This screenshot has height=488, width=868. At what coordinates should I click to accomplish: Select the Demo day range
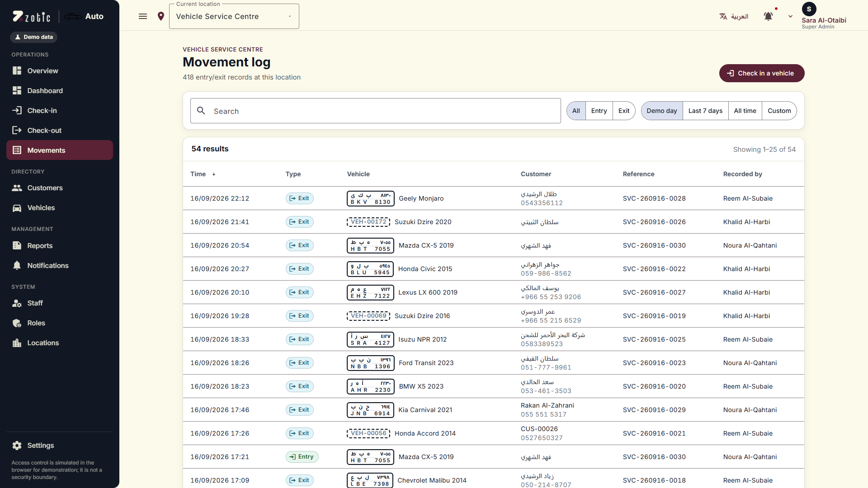[662, 111]
